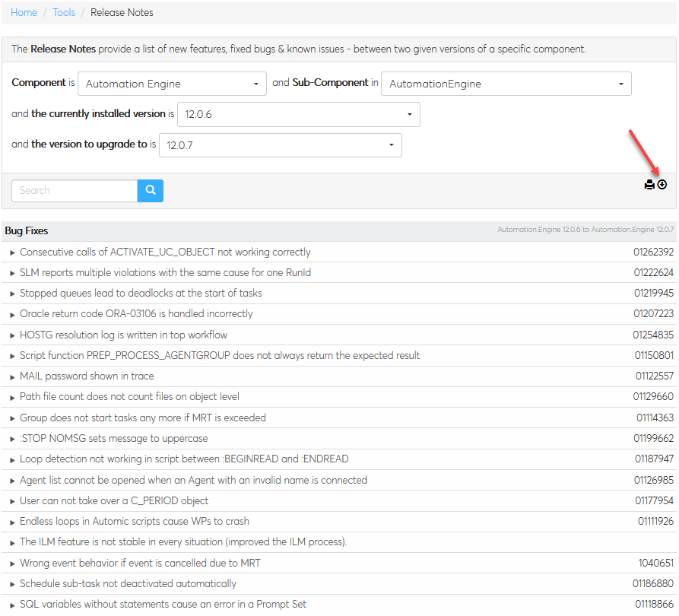Click ticket number 01222624
Screen dimensions: 679x616
coord(654,272)
